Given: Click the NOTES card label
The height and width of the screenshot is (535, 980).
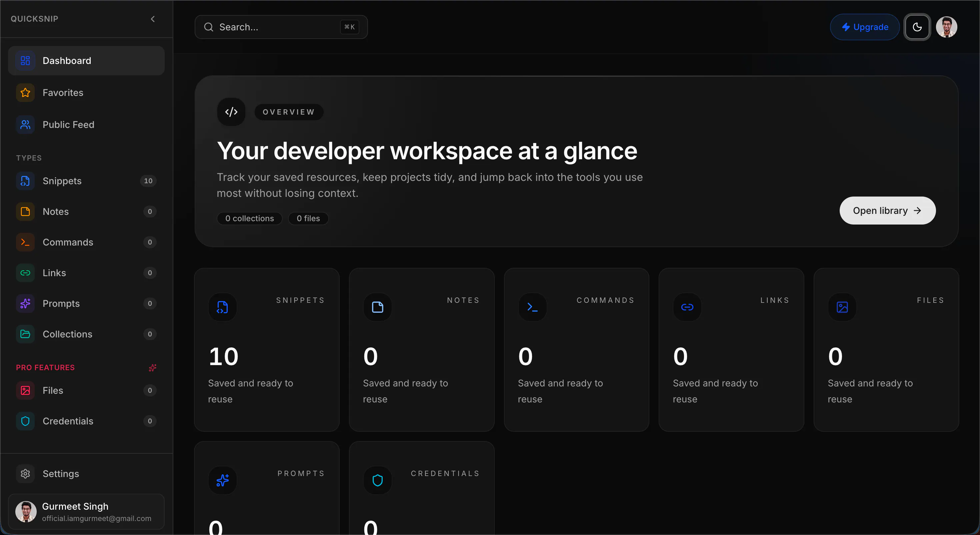Looking at the screenshot, I should tap(463, 300).
